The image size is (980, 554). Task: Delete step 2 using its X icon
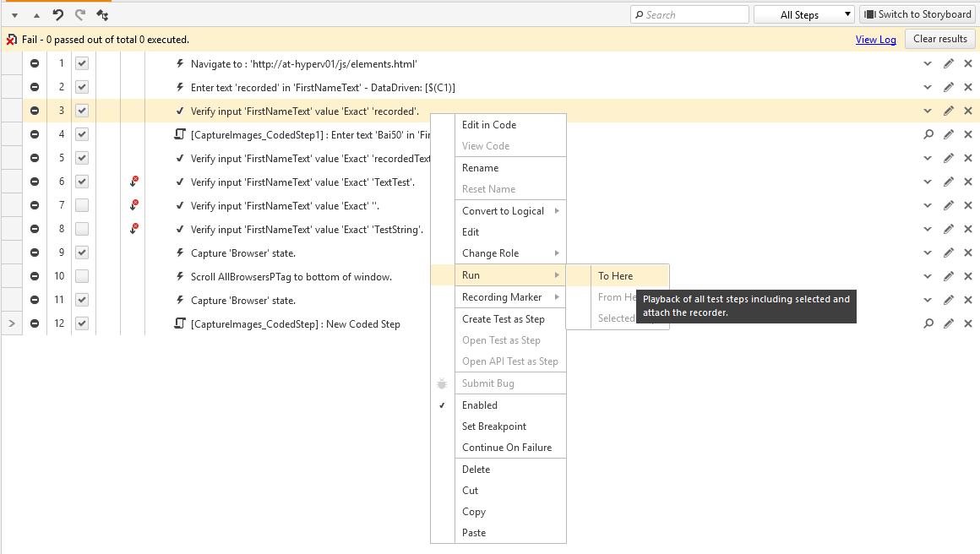tap(968, 87)
